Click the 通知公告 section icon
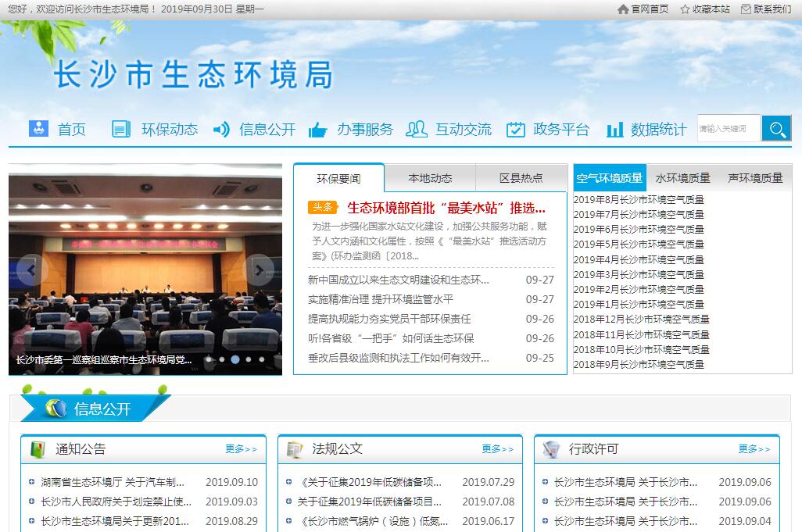Viewport: 802px width, 532px height. pos(38,449)
